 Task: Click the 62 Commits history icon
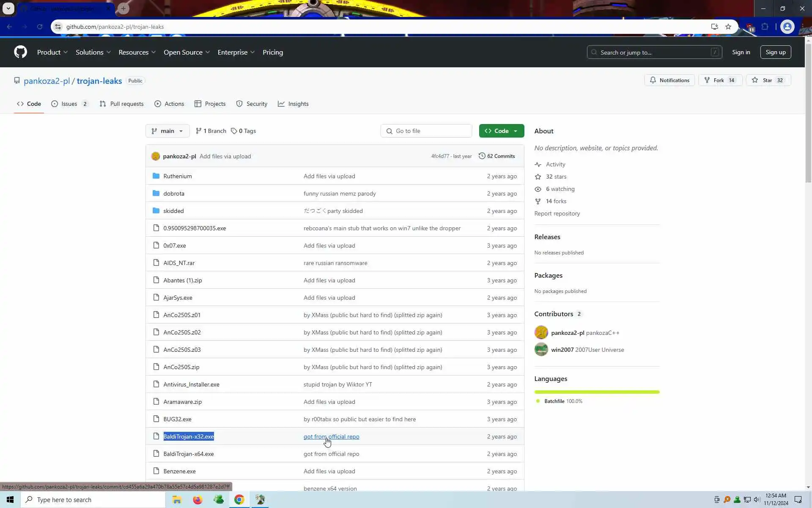pos(482,156)
